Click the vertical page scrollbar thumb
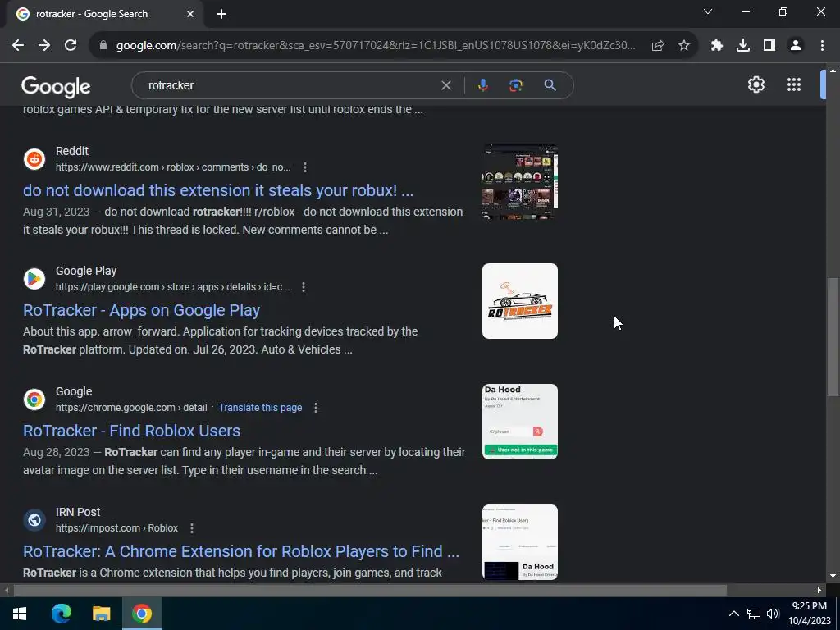Screen dimensions: 840x630 833,336
